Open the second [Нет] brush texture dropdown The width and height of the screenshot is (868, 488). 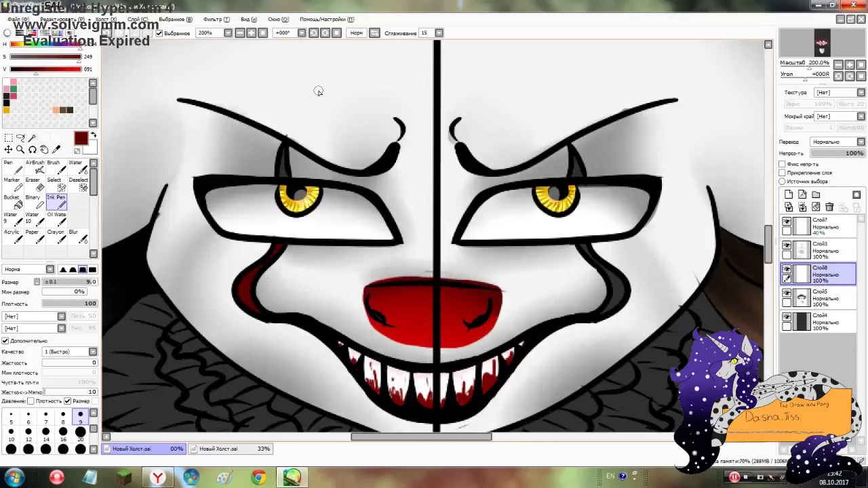point(34,328)
